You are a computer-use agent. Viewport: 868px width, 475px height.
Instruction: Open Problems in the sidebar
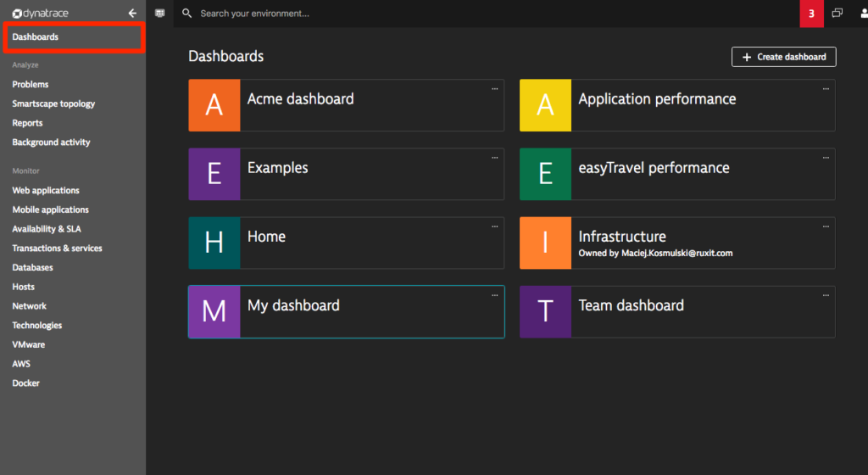pos(31,84)
